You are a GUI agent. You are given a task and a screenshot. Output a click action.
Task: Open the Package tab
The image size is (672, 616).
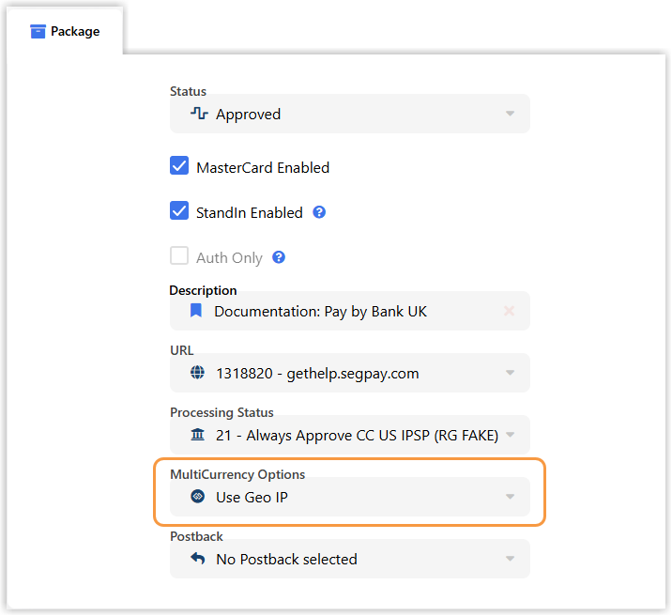tap(65, 31)
